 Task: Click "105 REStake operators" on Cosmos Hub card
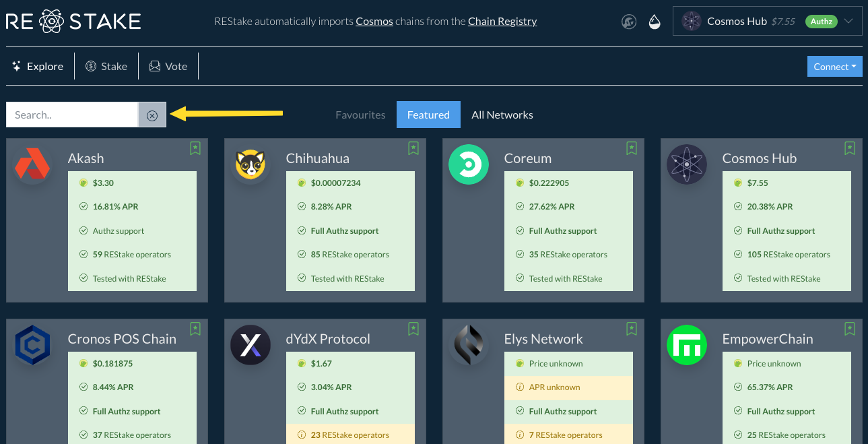(x=789, y=255)
